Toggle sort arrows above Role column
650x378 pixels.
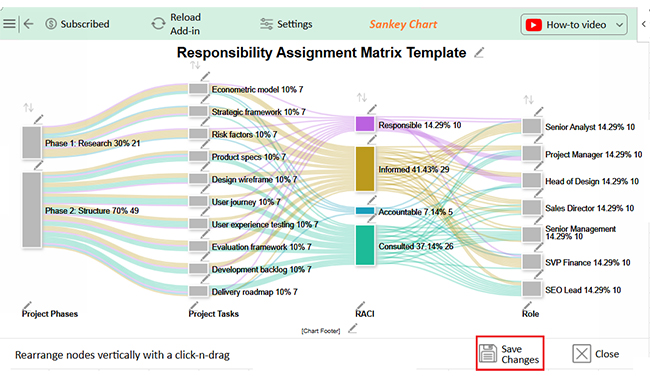(529, 100)
